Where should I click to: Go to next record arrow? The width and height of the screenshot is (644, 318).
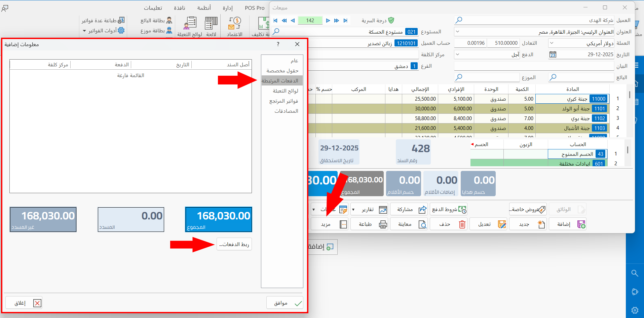click(x=328, y=21)
